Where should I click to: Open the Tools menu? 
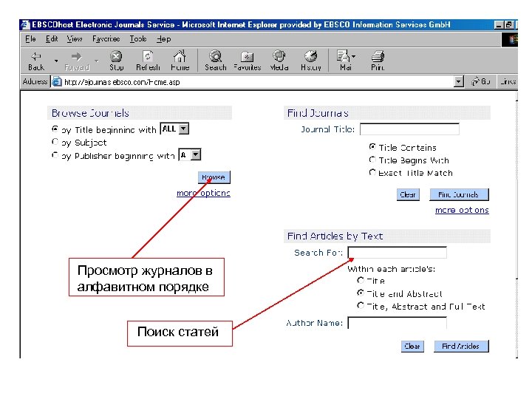point(137,39)
